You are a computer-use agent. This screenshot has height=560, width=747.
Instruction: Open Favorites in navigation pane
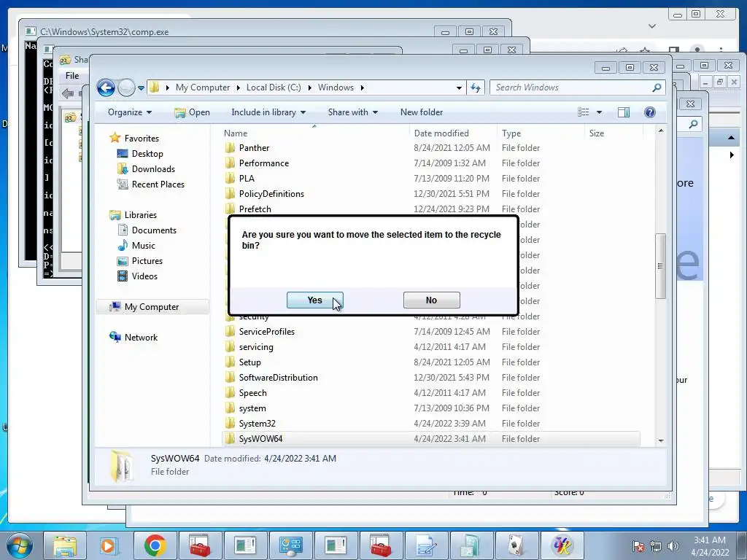click(142, 138)
